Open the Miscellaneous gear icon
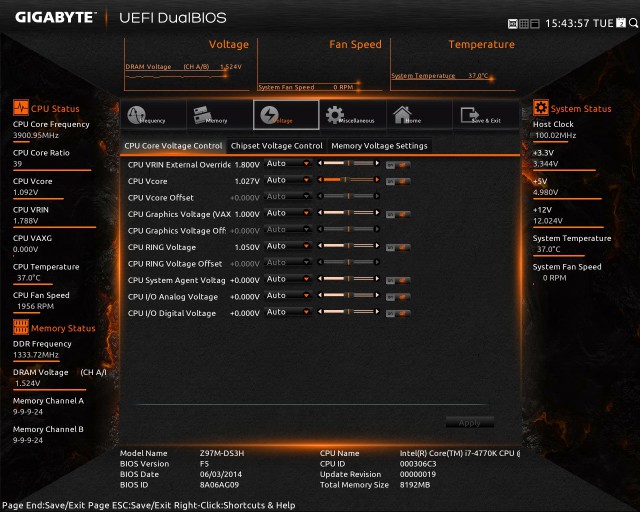Viewport: 640px width, 512px height. click(335, 115)
